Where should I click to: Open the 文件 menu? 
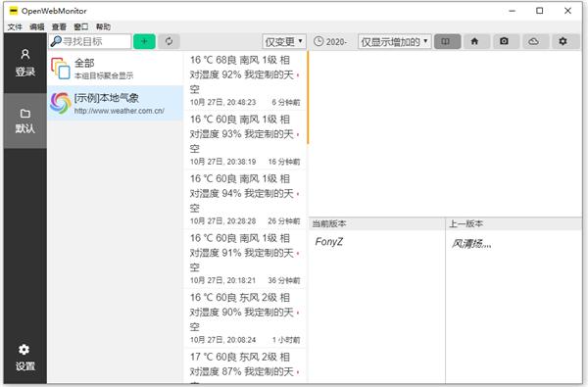click(x=15, y=26)
